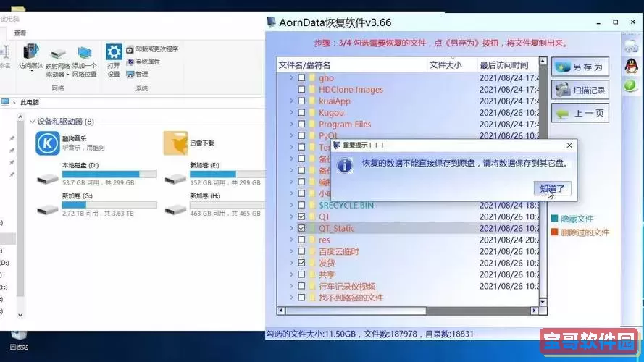The width and height of the screenshot is (644, 362).
Task: Collapse 设备和驱动器 section in Explorer
Action: (x=32, y=122)
